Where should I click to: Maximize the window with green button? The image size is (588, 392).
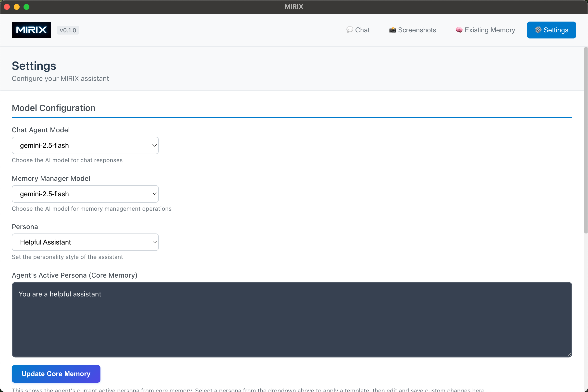tap(26, 7)
